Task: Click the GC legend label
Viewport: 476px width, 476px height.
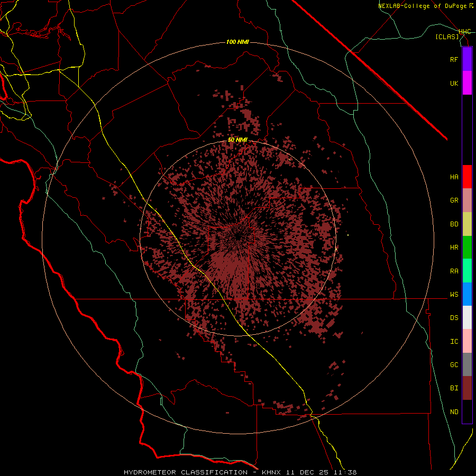Action: click(454, 365)
